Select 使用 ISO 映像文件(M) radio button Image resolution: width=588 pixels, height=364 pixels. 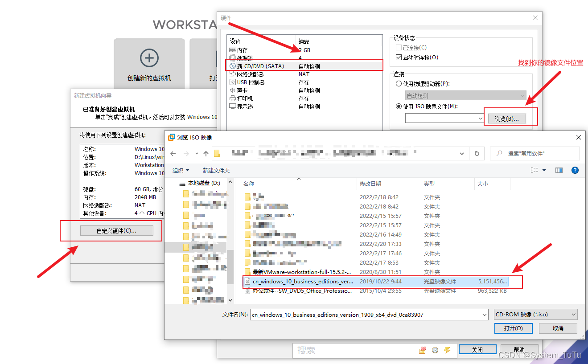point(399,106)
